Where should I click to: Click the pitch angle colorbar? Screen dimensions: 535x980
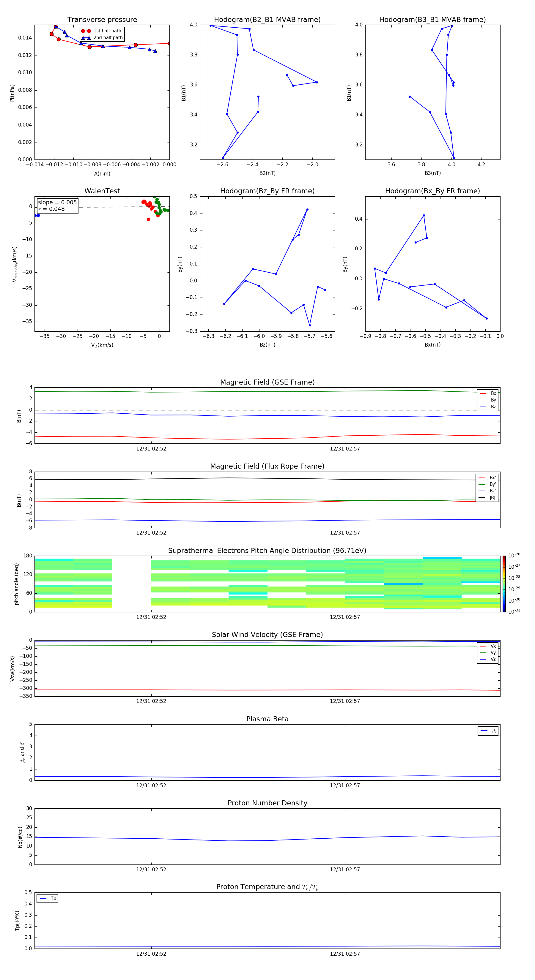tap(504, 584)
